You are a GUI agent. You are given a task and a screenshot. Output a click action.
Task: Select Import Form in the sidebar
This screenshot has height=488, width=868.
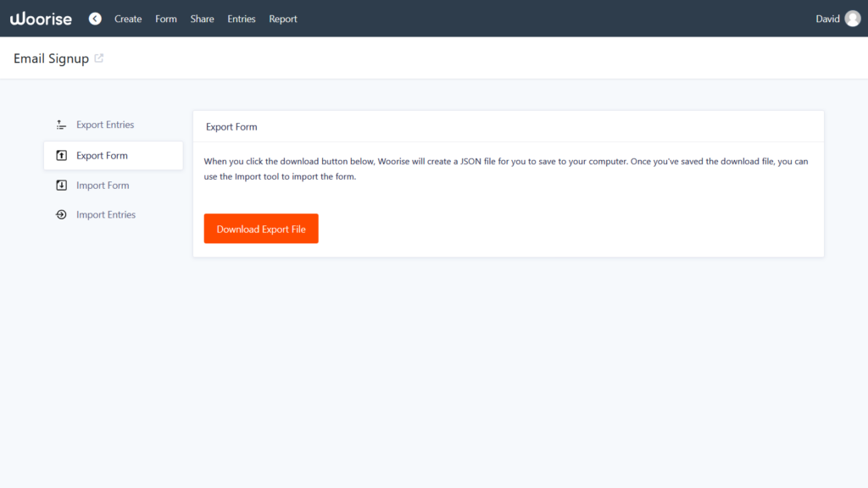(x=103, y=185)
